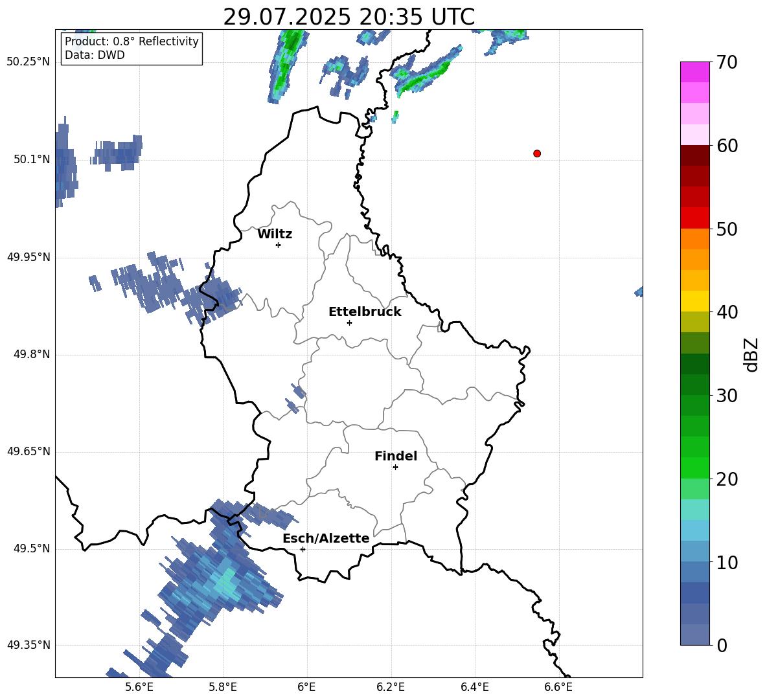The height and width of the screenshot is (700, 767).
Task: Click the latitude label 49.8°N
Action: (x=32, y=354)
